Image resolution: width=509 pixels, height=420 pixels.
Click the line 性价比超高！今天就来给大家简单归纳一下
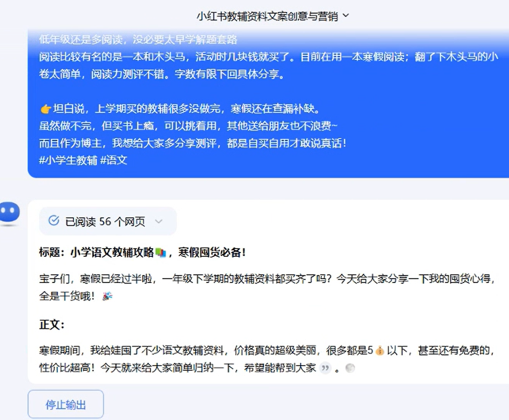[x=178, y=368]
